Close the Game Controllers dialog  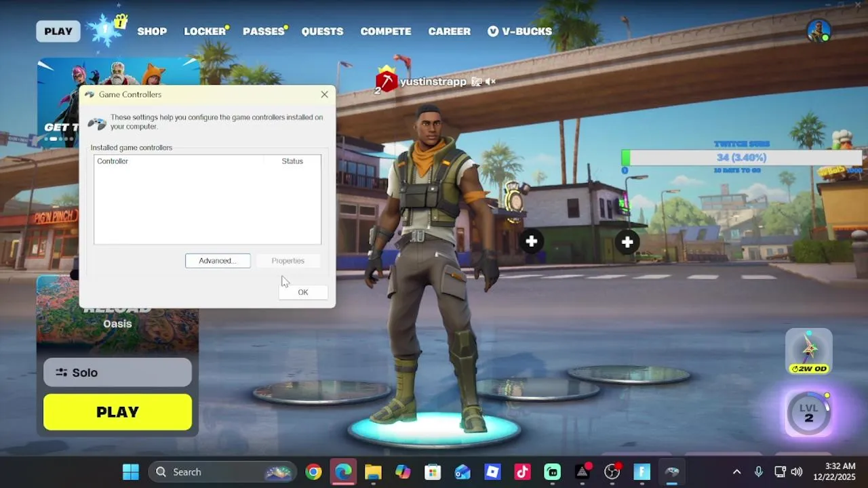[x=324, y=94]
